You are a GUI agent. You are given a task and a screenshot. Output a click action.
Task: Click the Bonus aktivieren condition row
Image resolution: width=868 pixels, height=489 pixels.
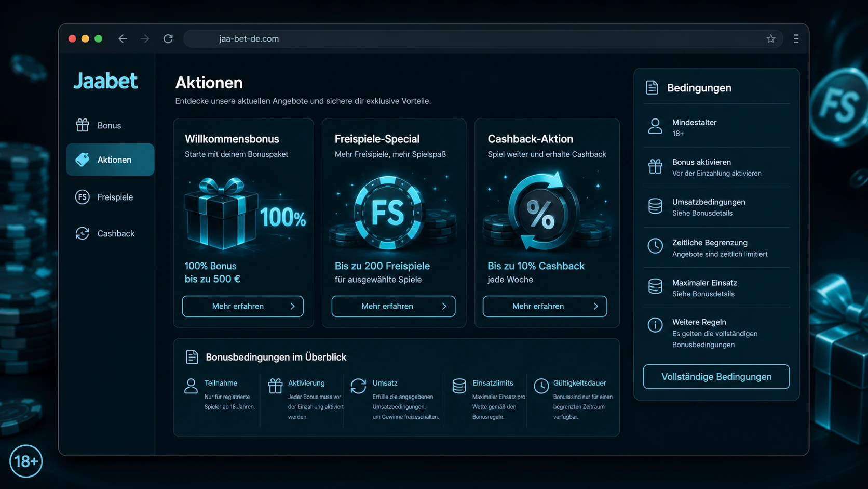[716, 167]
